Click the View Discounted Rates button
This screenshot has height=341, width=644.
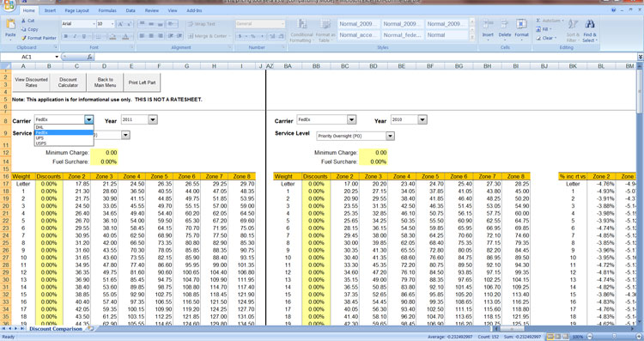point(31,82)
